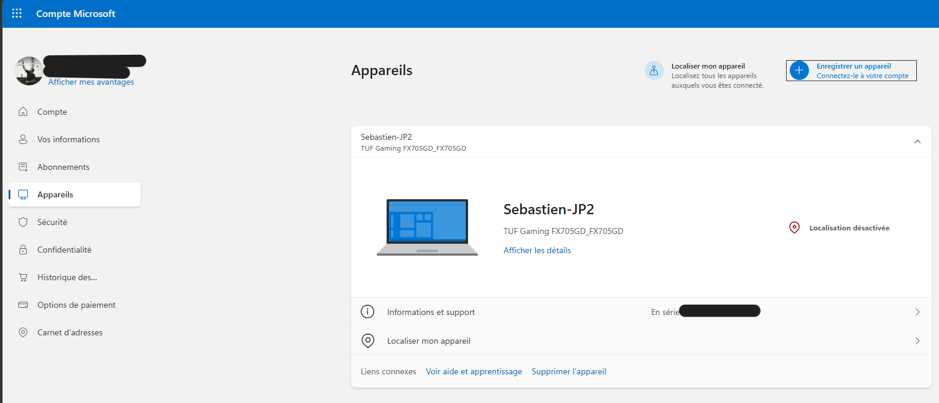Click the Vos informations person icon
This screenshot has width=939, height=403.
click(x=23, y=140)
